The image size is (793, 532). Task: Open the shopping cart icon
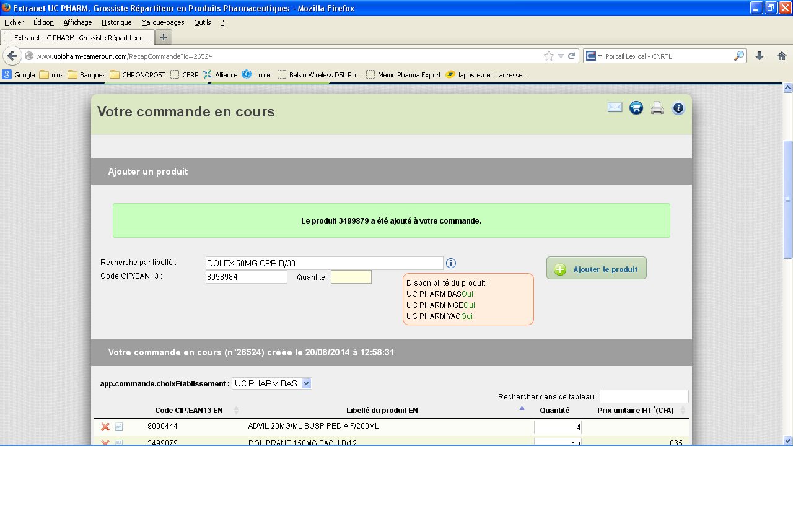point(636,108)
